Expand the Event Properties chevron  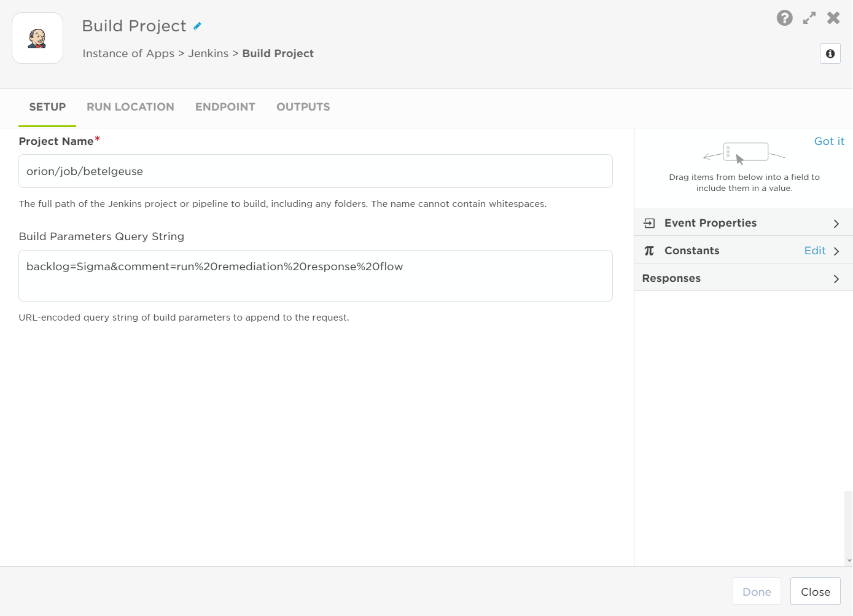point(836,224)
